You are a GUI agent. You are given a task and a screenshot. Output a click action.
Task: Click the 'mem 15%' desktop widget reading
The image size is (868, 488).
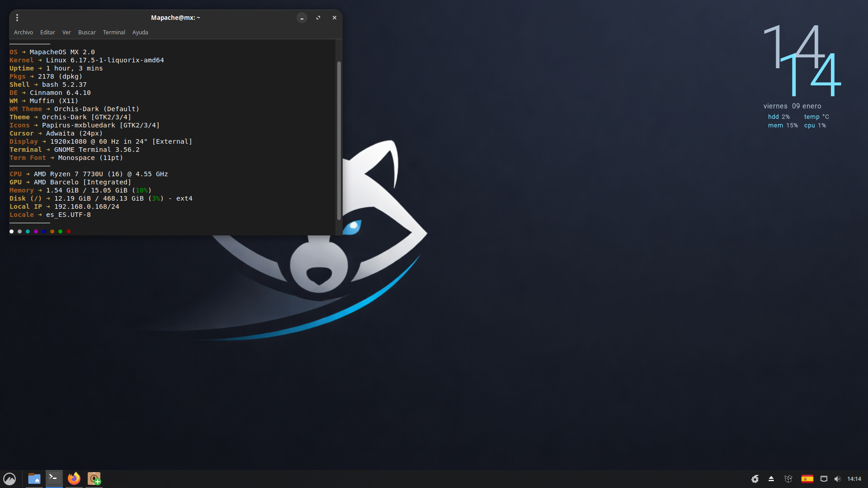(783, 125)
